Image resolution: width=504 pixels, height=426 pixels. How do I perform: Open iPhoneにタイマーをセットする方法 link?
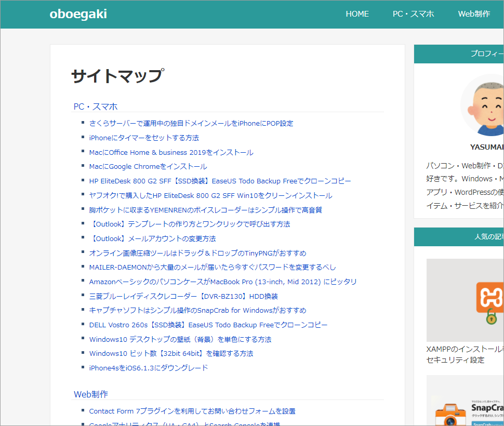pos(144,138)
